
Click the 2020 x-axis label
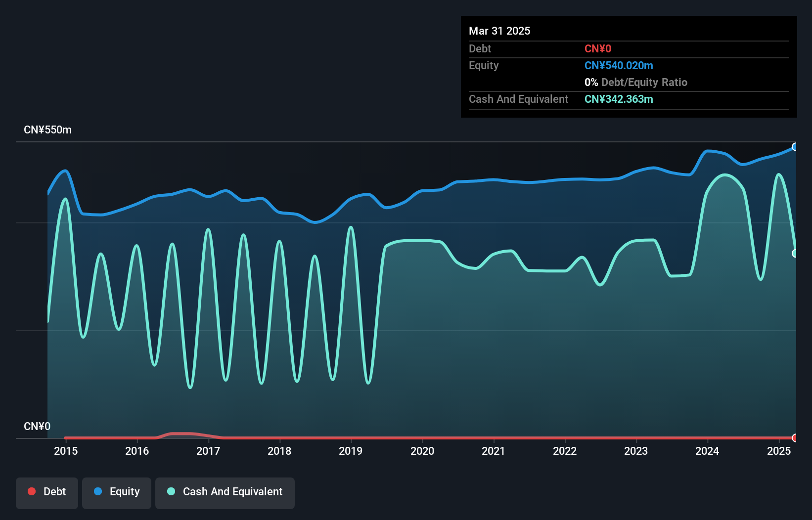[x=422, y=451]
